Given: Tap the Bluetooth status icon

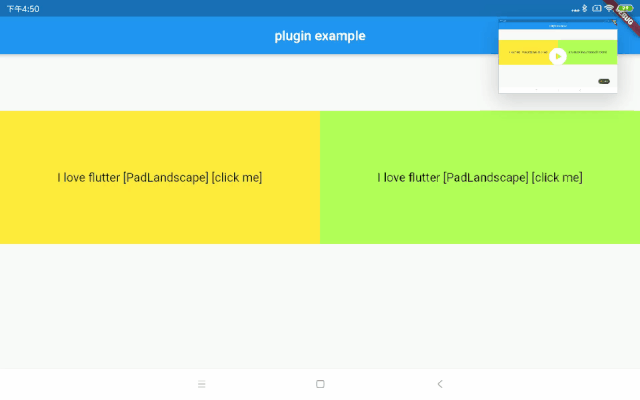Looking at the screenshot, I should [x=584, y=8].
